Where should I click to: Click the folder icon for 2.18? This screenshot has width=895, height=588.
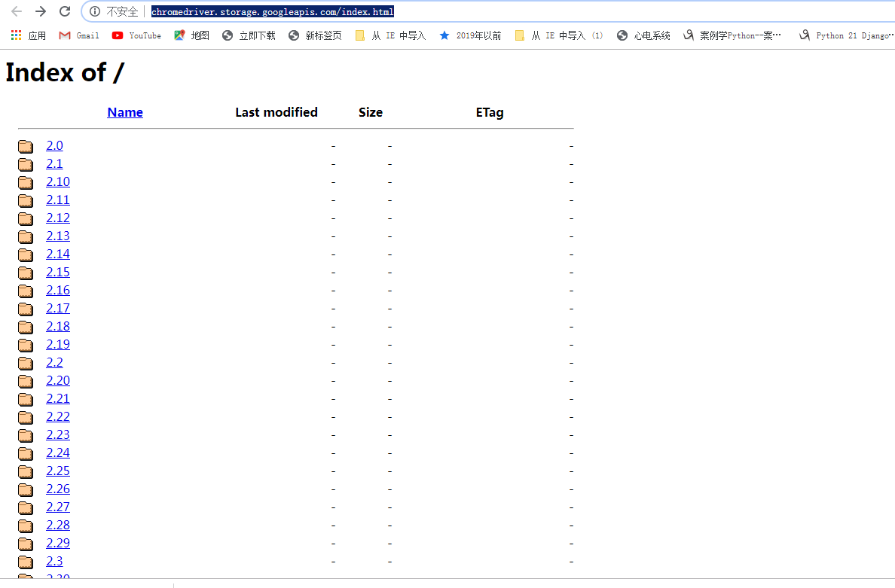[x=26, y=327]
